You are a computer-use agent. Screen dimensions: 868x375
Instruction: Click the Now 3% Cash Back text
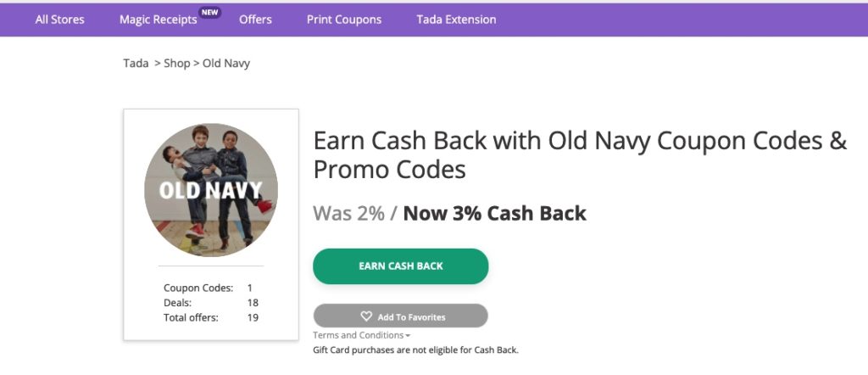click(494, 213)
